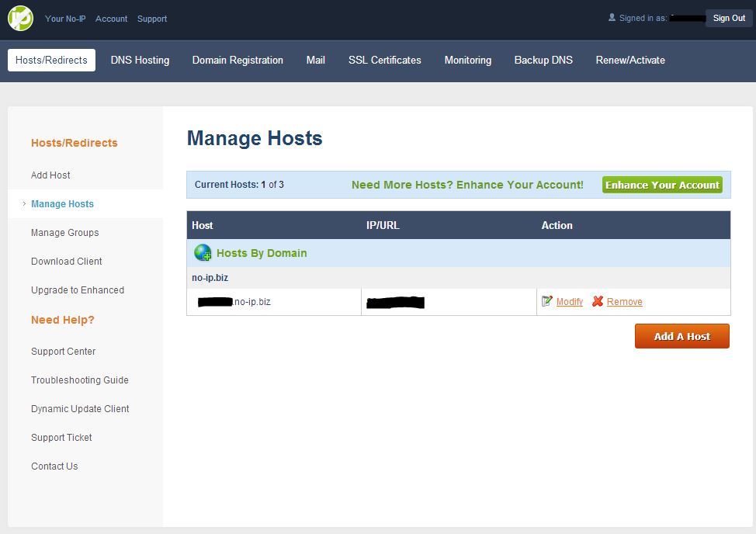Image resolution: width=756 pixels, height=534 pixels.
Task: Click the Sign Out button
Action: pyautogui.click(x=729, y=19)
